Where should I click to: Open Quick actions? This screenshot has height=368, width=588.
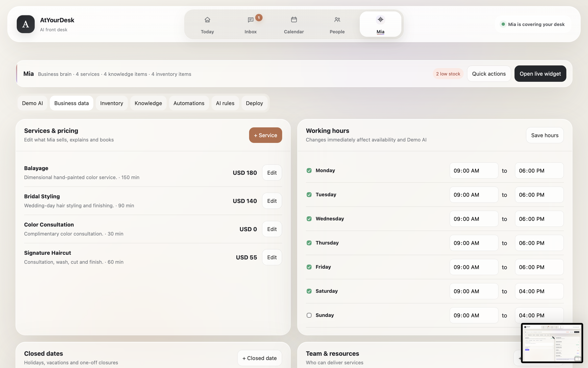pos(489,74)
